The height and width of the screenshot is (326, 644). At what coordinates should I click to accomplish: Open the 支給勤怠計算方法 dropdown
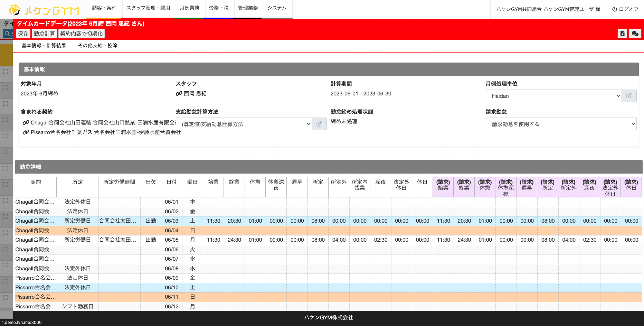(x=244, y=124)
